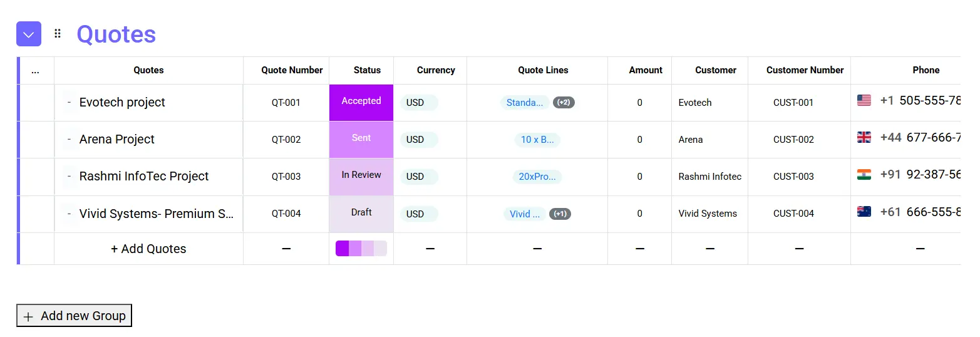The height and width of the screenshot is (337, 980).
Task: Open the Accepted status dropdown
Action: [361, 102]
